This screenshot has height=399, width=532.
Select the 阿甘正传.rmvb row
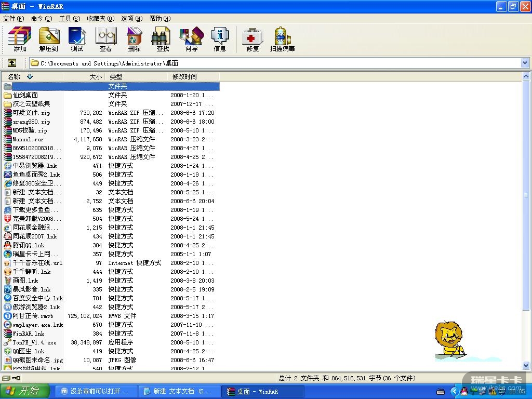click(x=111, y=315)
